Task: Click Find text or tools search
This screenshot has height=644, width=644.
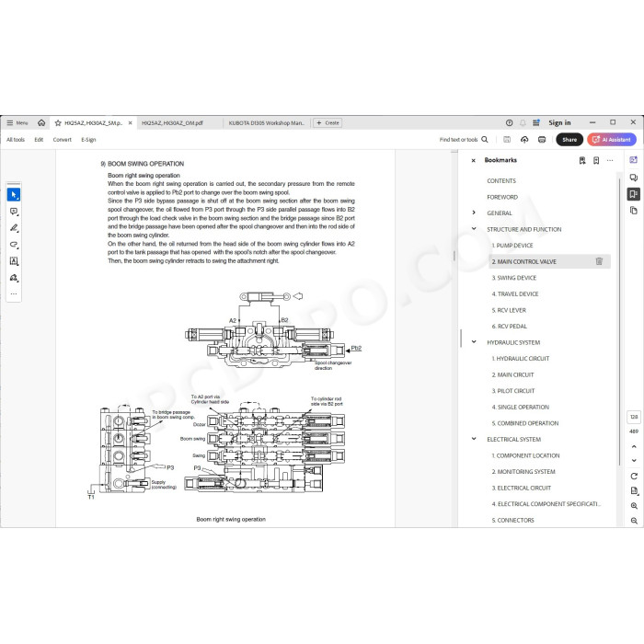Action: point(464,140)
